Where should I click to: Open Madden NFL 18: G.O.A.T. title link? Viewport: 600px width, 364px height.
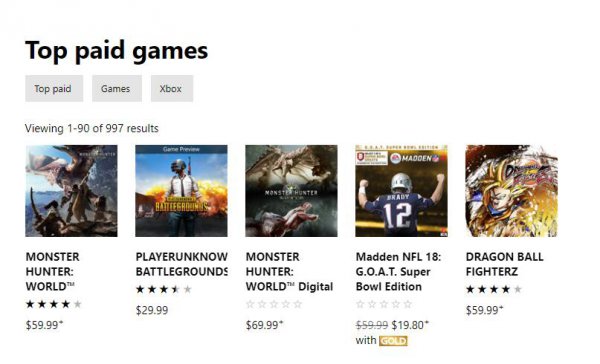pyautogui.click(x=398, y=271)
